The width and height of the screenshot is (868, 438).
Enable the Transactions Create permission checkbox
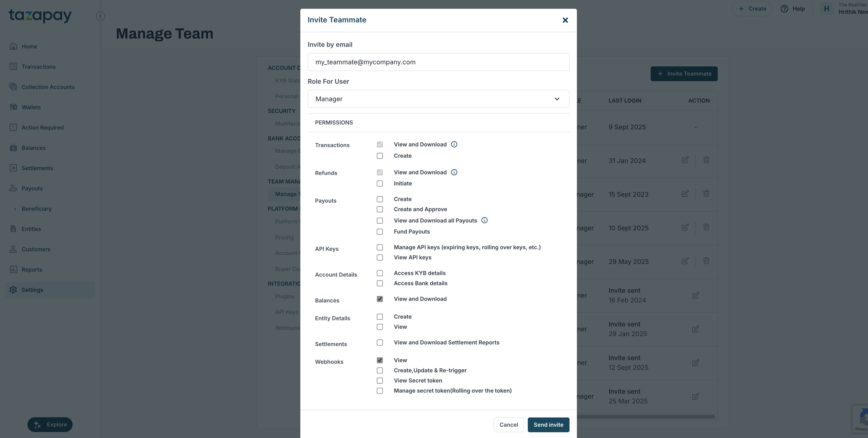380,156
